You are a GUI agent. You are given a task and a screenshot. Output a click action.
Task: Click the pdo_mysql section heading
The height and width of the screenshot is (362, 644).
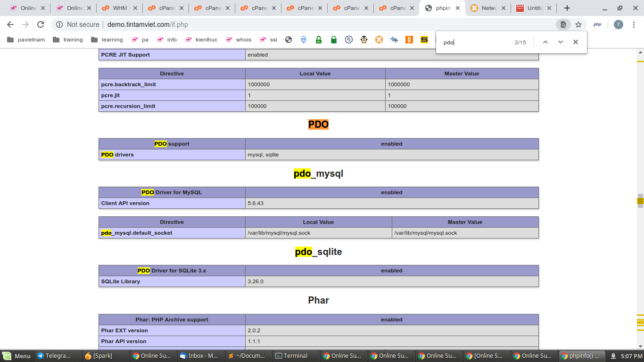tap(318, 173)
